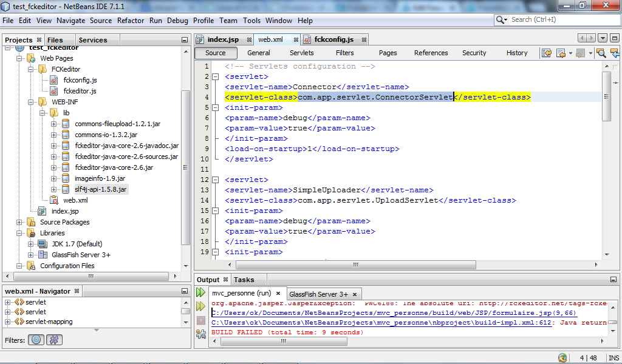Expand servlet-mapping node in Navigator
The height and width of the screenshot is (364, 622).
click(x=7, y=322)
